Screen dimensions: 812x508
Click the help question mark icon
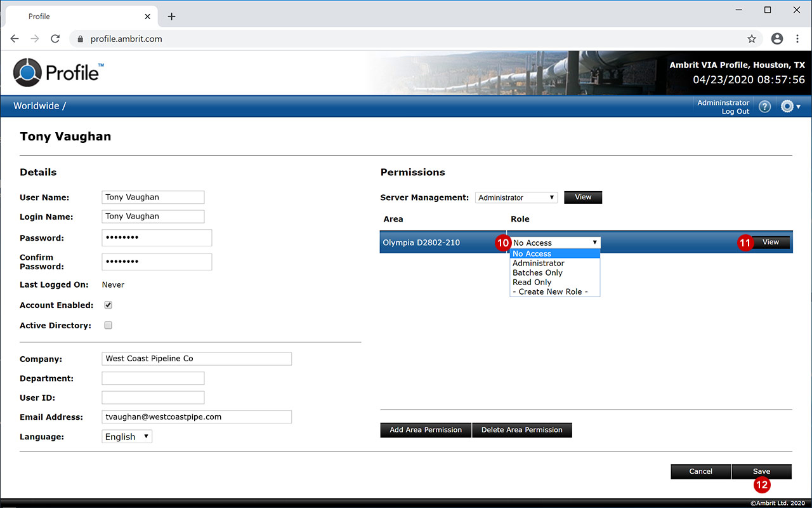click(764, 107)
